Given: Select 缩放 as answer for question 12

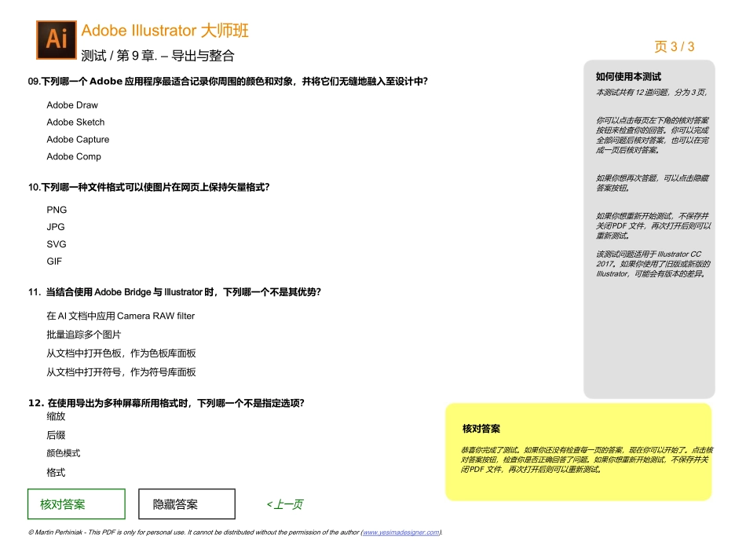Looking at the screenshot, I should point(54,416).
